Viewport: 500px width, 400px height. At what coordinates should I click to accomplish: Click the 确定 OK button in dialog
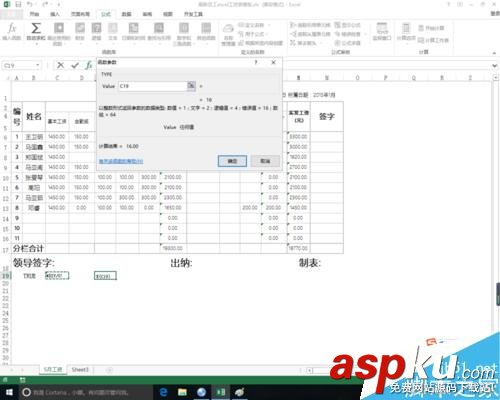[x=232, y=161]
